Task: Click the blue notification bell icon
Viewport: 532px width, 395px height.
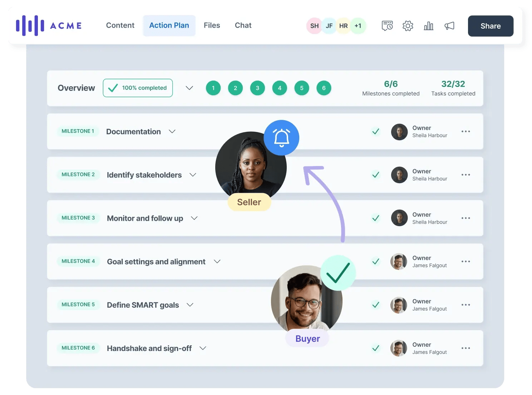Action: point(281,138)
